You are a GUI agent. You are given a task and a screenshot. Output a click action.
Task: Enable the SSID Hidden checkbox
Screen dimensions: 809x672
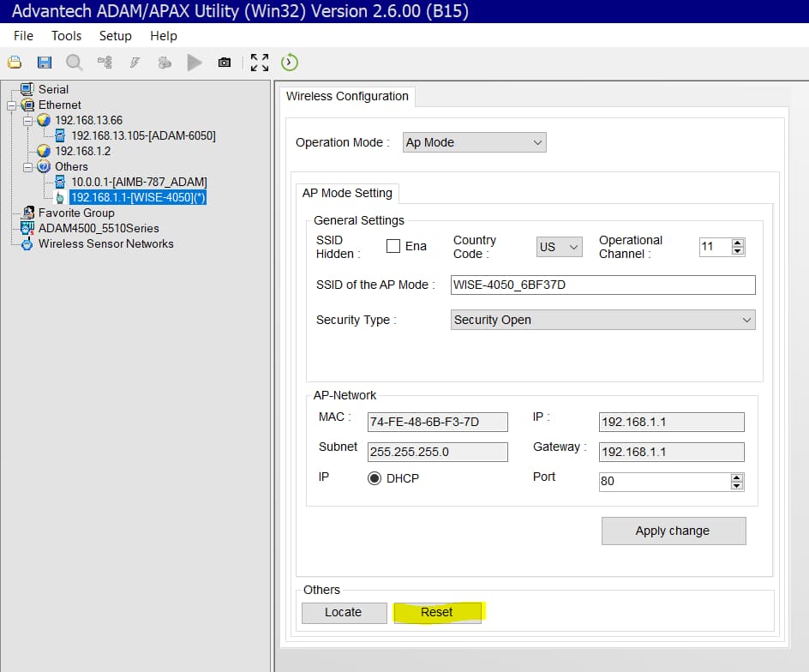[393, 246]
